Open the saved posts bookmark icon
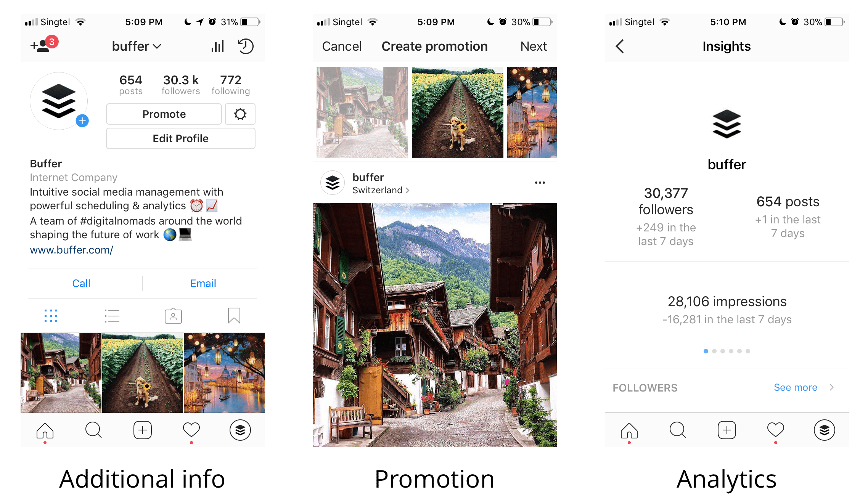This screenshot has height=504, width=868. click(x=235, y=316)
